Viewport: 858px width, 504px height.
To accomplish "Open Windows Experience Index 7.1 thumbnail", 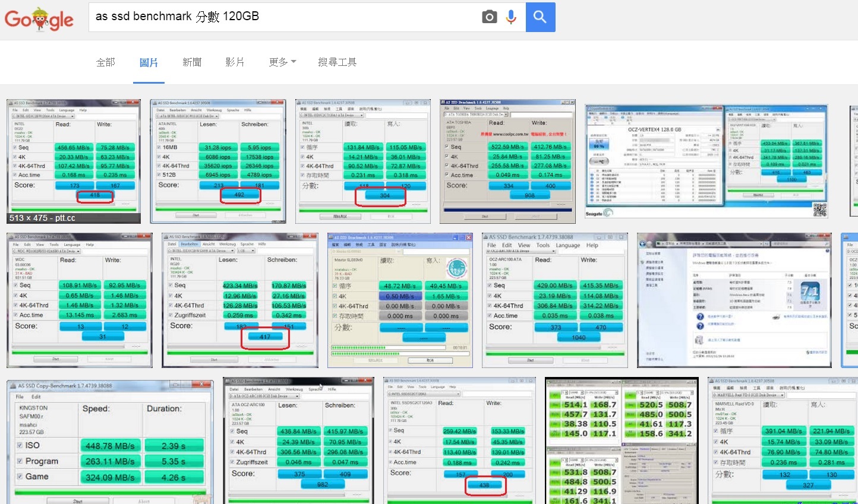I will click(x=734, y=300).
